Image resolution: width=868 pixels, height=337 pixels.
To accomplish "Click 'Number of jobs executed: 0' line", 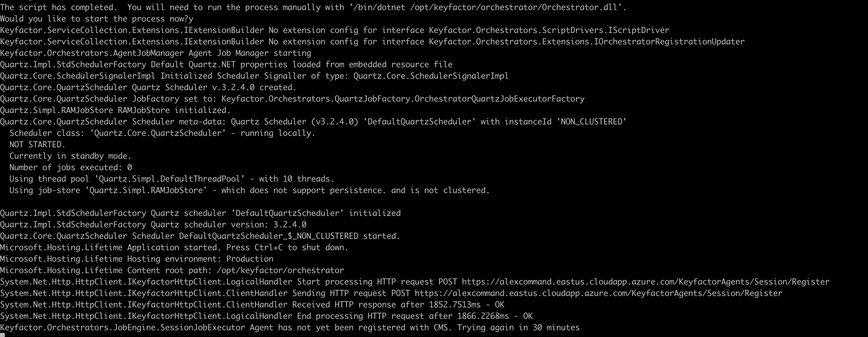I will pyautogui.click(x=70, y=167).
